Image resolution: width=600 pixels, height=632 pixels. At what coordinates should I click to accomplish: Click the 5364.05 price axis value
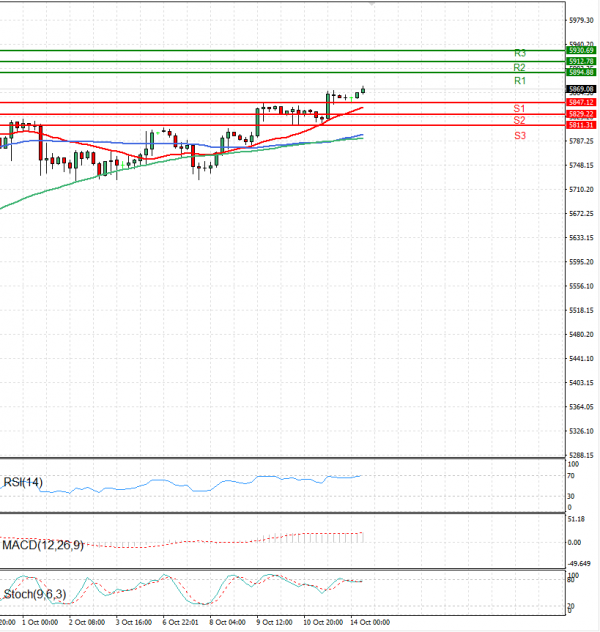581,407
